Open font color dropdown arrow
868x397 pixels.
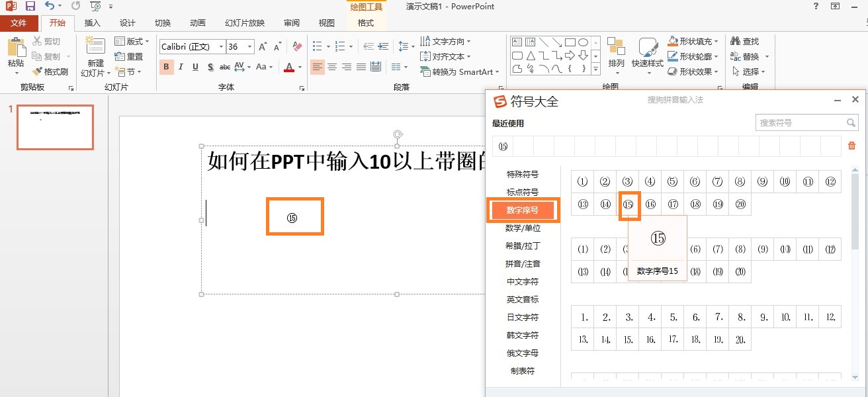[300, 67]
